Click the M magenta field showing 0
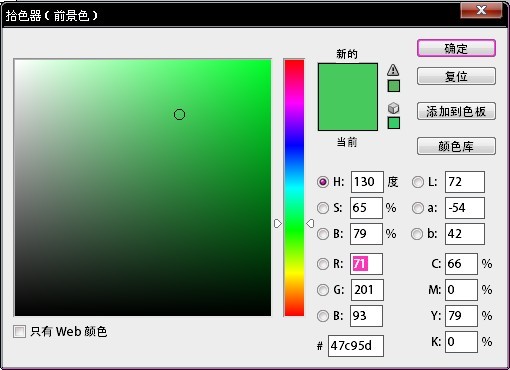Viewport: 510px width, 370px height. click(461, 290)
